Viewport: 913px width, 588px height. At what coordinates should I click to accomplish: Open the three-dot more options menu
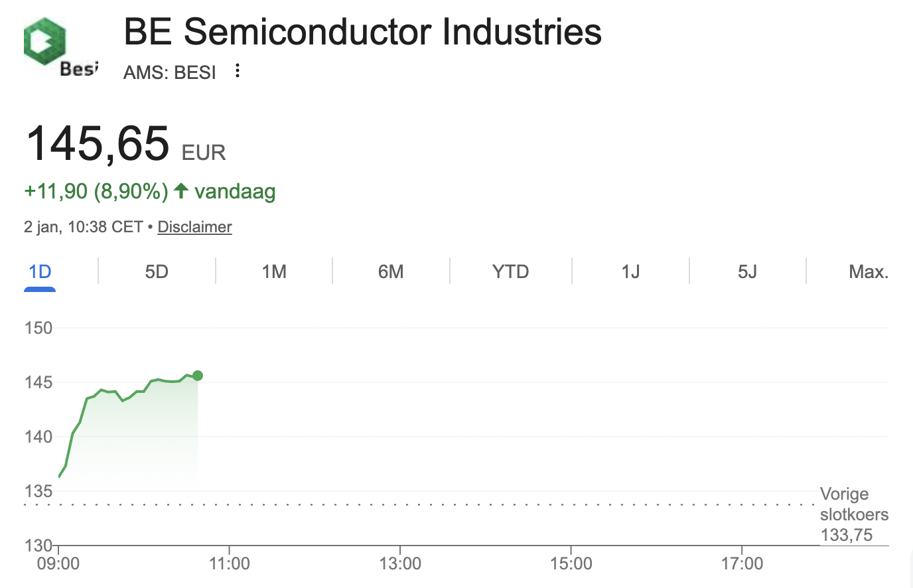click(x=238, y=71)
